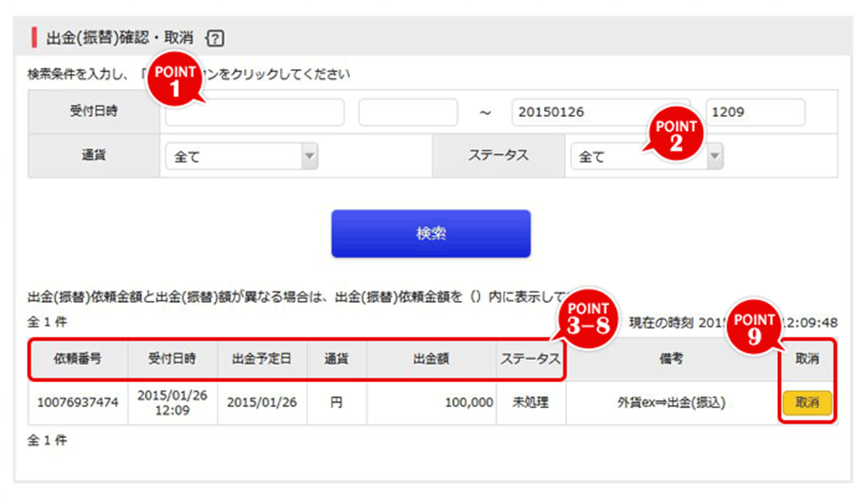Click the empty start time input field
The image size is (868, 497).
point(407,112)
